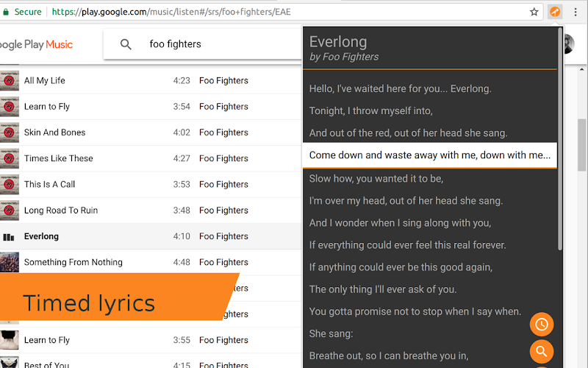The width and height of the screenshot is (588, 368).
Task: Open the Foo Fighters artist link for All My Life
Action: tap(223, 81)
